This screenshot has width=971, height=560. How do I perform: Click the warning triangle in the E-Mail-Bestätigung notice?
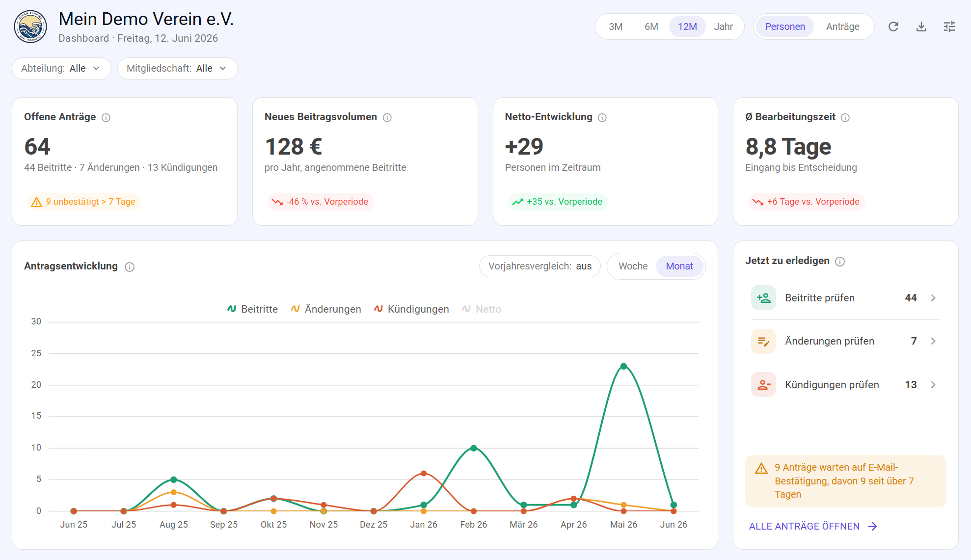pyautogui.click(x=761, y=468)
